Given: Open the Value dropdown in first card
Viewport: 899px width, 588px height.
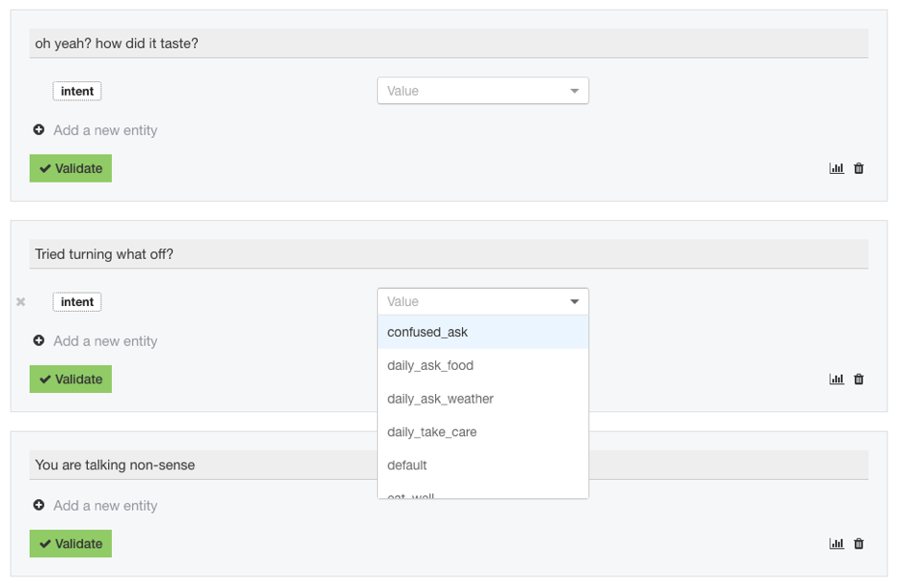Looking at the screenshot, I should point(482,91).
